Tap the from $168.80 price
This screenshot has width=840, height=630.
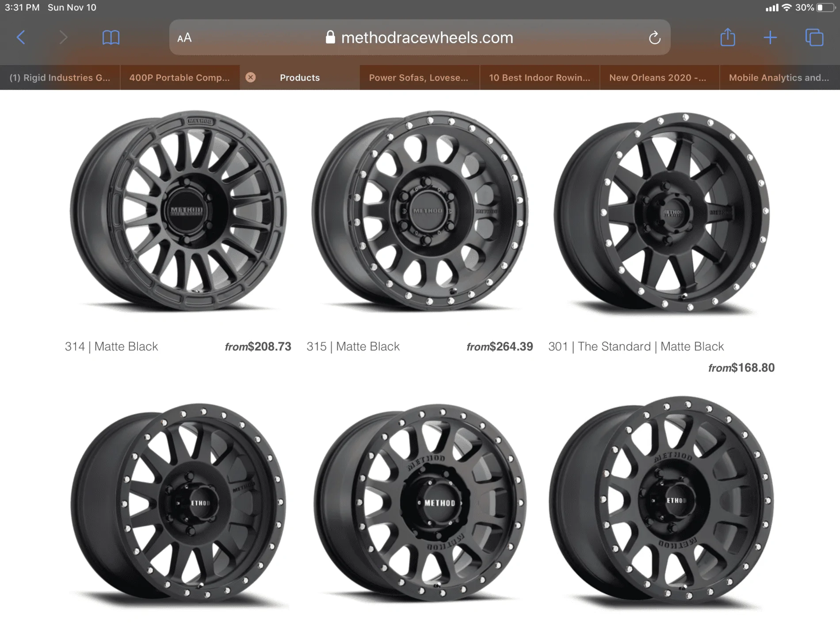(741, 367)
